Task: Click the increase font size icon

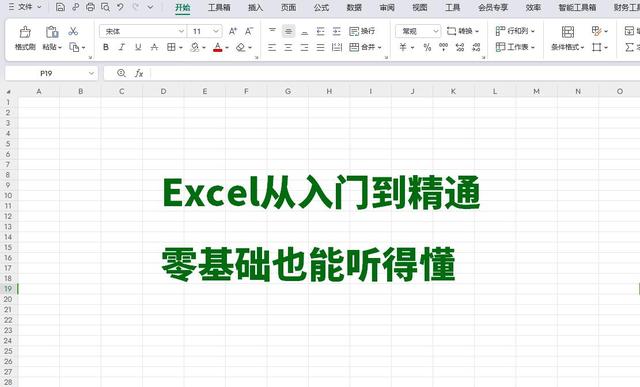Action: [x=233, y=31]
